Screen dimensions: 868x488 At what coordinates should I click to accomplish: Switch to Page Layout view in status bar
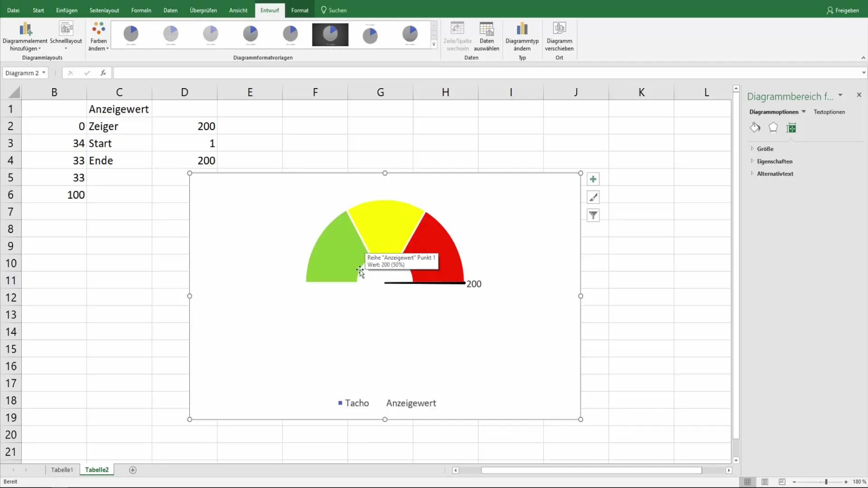(x=764, y=482)
